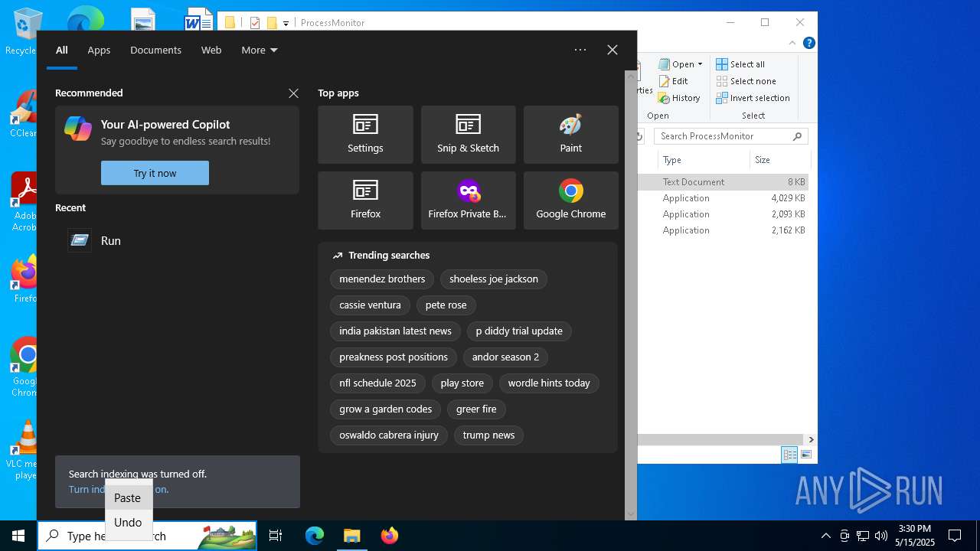
Task: Expand the More filter dropdown
Action: pyautogui.click(x=260, y=50)
